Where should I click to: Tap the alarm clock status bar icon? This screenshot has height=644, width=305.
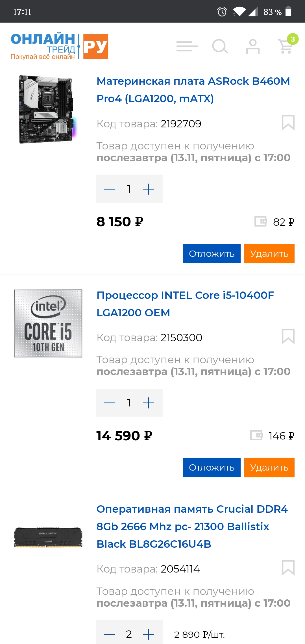pos(222,12)
